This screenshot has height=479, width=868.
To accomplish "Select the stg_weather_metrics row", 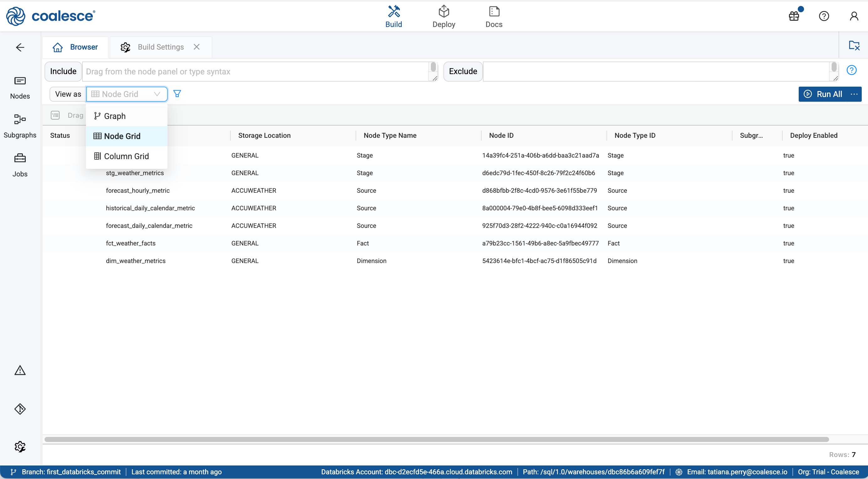I will coord(455,173).
